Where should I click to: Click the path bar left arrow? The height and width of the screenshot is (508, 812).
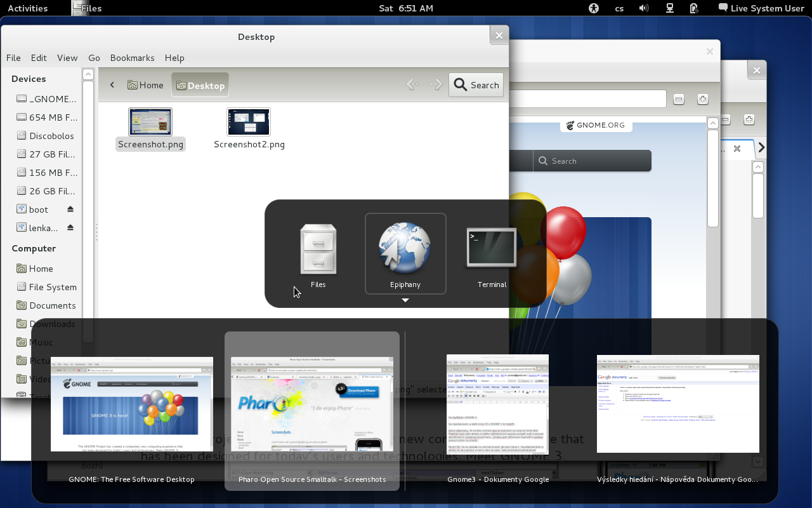(112, 85)
